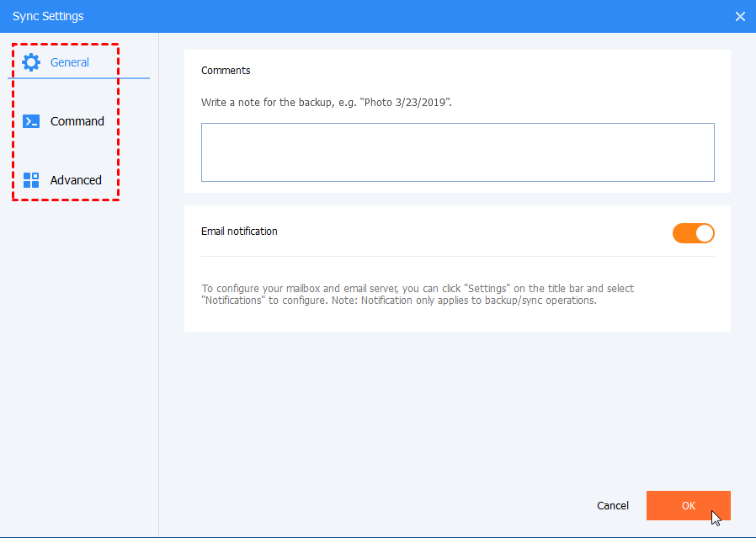Select the General tab
The height and width of the screenshot is (538, 756).
click(x=69, y=61)
